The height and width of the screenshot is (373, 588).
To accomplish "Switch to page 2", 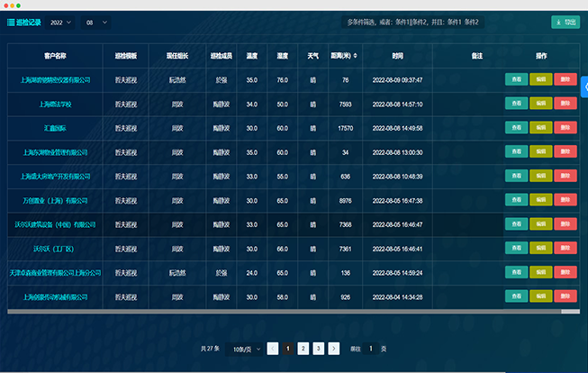I will pos(303,348).
